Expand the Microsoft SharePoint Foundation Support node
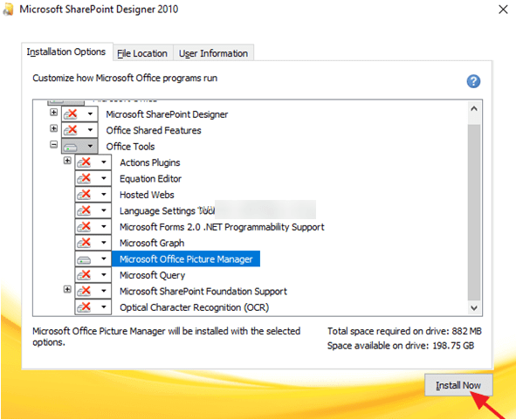The width and height of the screenshot is (516, 420). point(67,289)
